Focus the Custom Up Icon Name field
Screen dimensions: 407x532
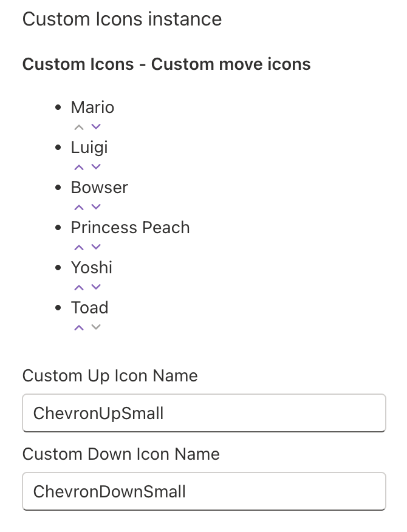point(203,413)
